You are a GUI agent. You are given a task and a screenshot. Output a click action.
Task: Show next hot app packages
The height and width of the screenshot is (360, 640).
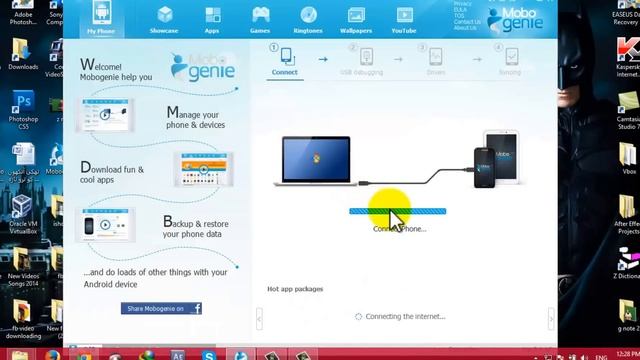[x=551, y=318]
